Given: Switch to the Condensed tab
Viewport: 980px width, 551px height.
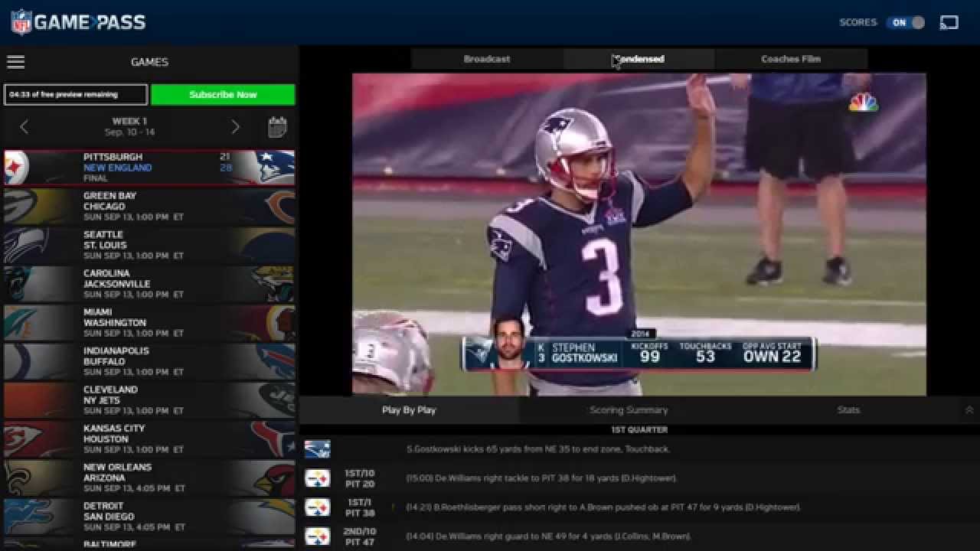Looking at the screenshot, I should (639, 59).
